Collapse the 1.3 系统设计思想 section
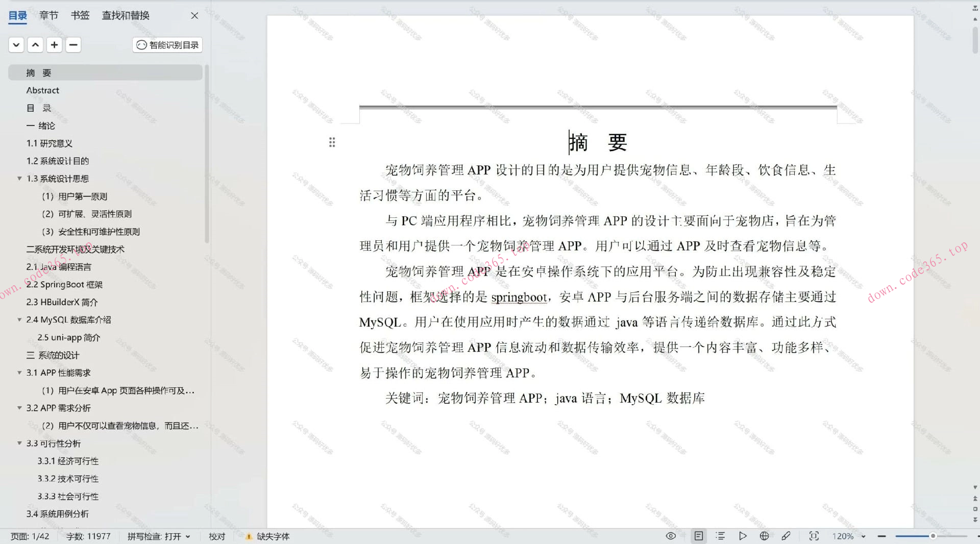Viewport: 980px width, 544px height. [x=19, y=179]
